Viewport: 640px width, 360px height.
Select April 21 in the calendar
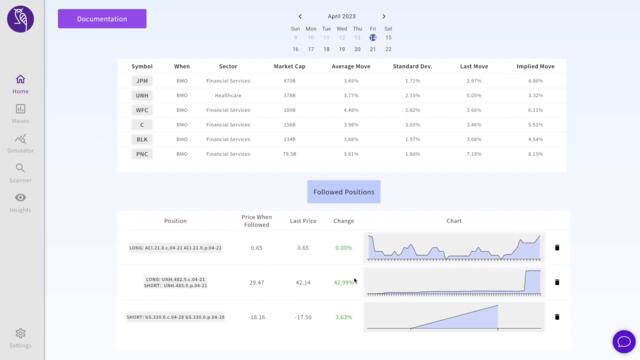coord(373,49)
